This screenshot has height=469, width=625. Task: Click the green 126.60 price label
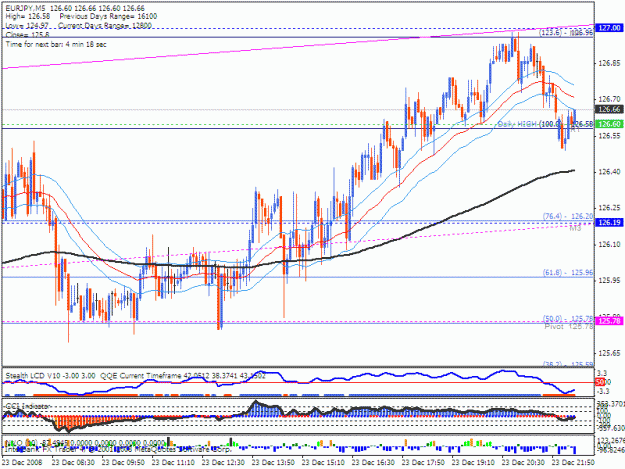(x=609, y=124)
